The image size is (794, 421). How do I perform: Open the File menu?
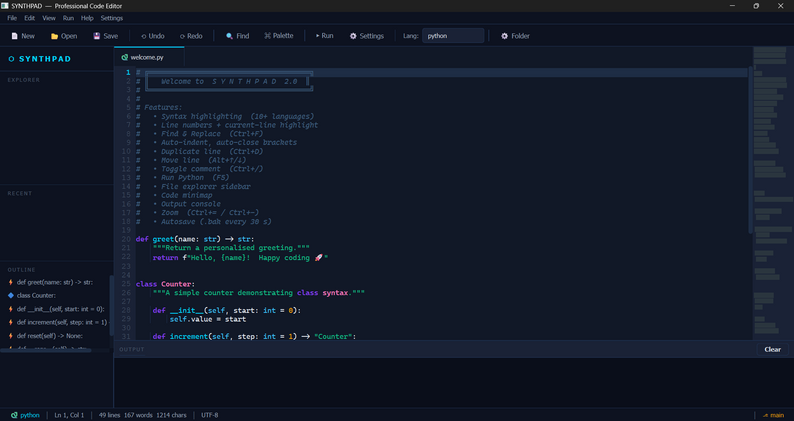tap(12, 18)
